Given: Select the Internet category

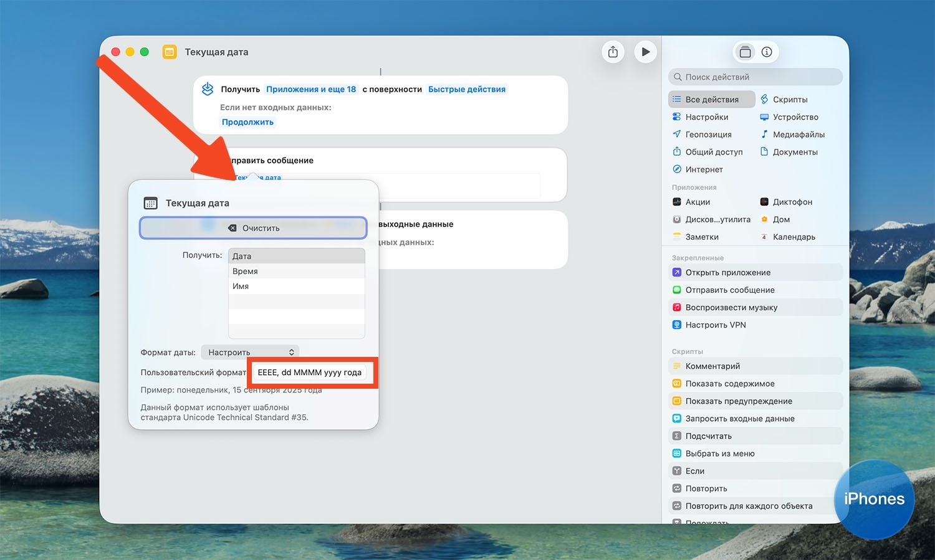Looking at the screenshot, I should pos(704,169).
